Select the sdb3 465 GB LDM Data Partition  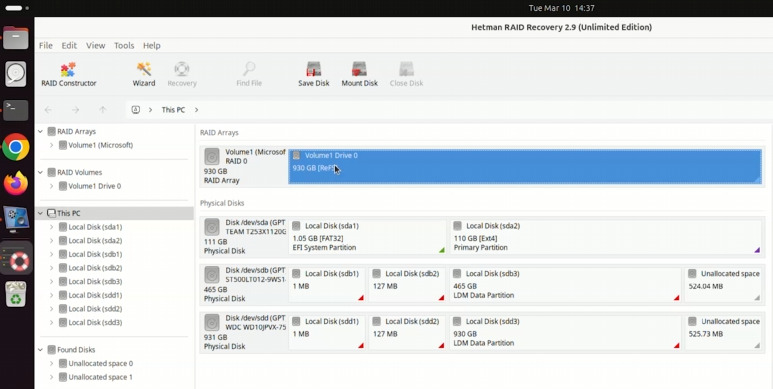click(565, 284)
